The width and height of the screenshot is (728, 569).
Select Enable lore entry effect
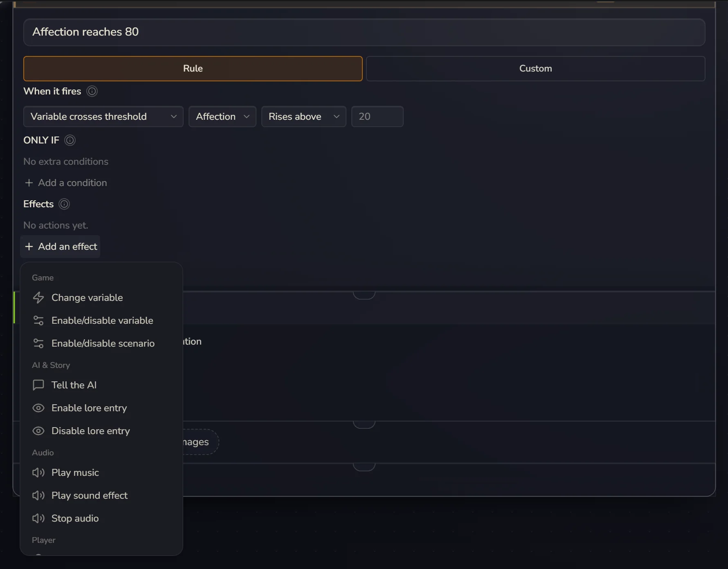coord(101,408)
